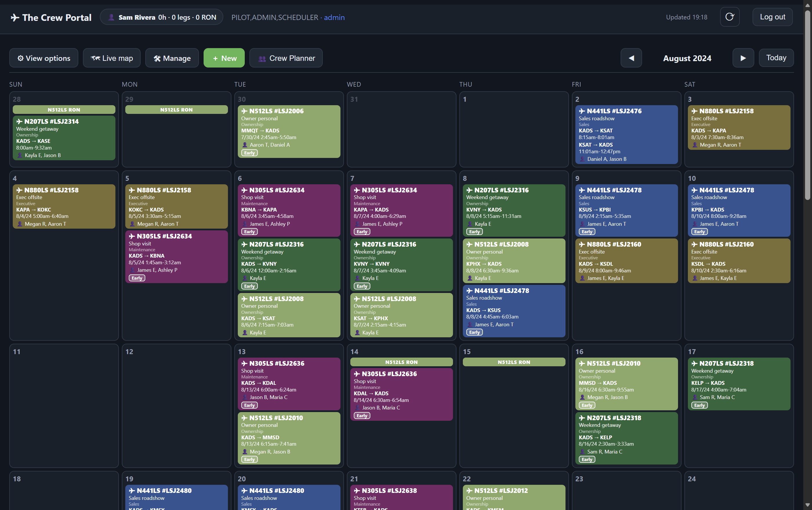Click the admin link

tap(334, 17)
